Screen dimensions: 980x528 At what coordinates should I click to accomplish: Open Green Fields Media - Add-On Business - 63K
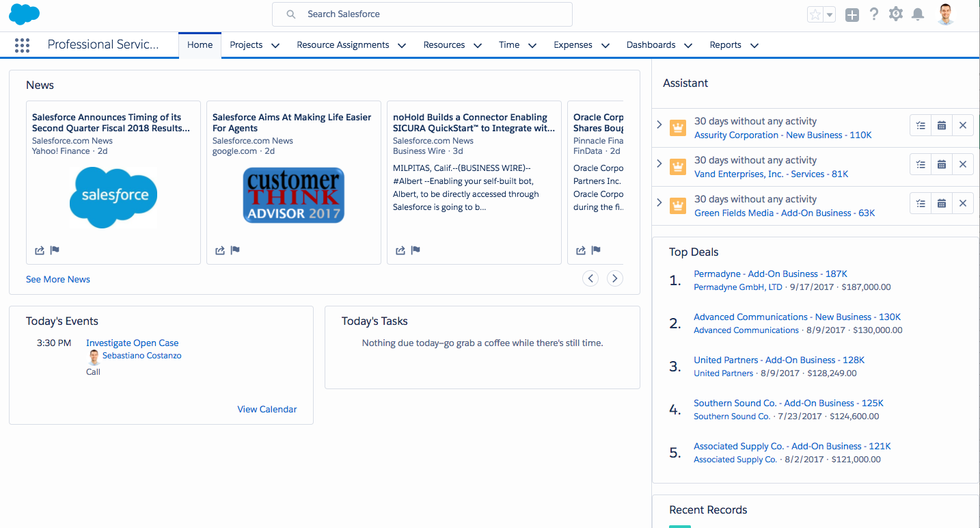(785, 213)
